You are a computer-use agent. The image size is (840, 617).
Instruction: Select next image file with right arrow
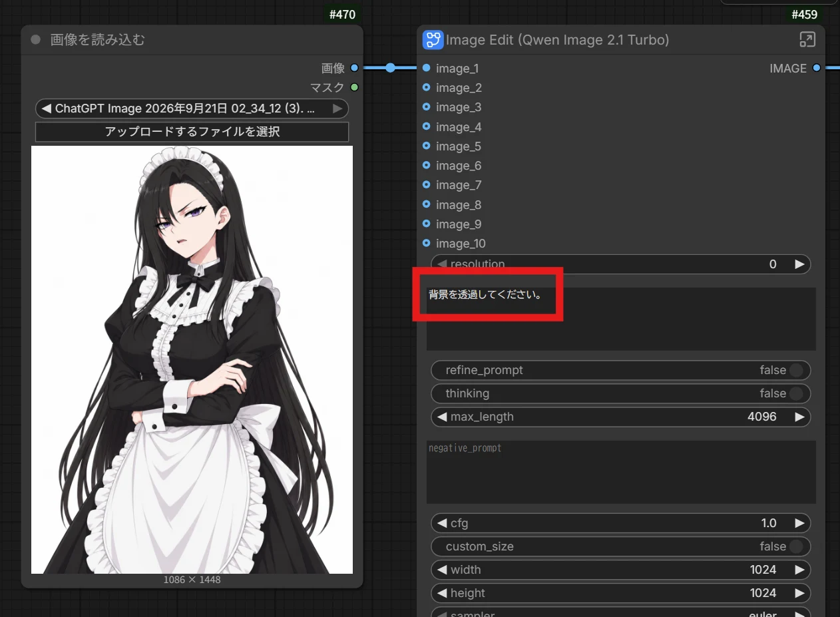pos(338,108)
